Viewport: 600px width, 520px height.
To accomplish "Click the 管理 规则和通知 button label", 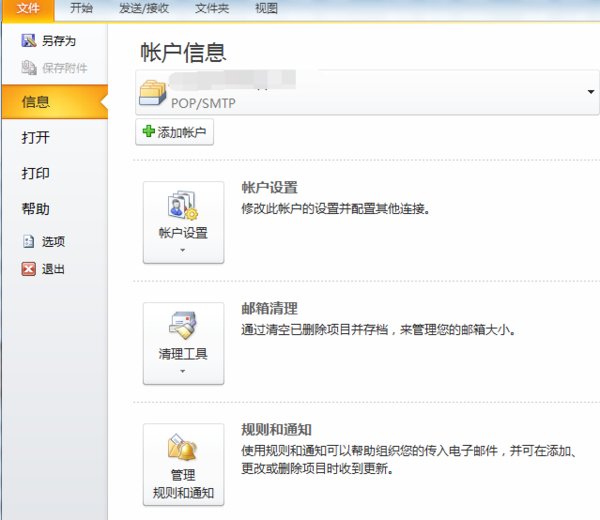I will [183, 484].
